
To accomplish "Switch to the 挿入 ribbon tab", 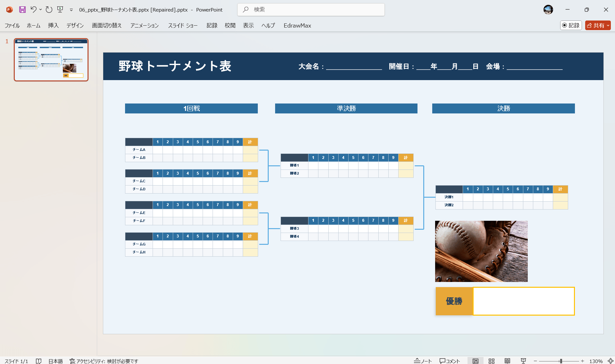I will pos(53,25).
